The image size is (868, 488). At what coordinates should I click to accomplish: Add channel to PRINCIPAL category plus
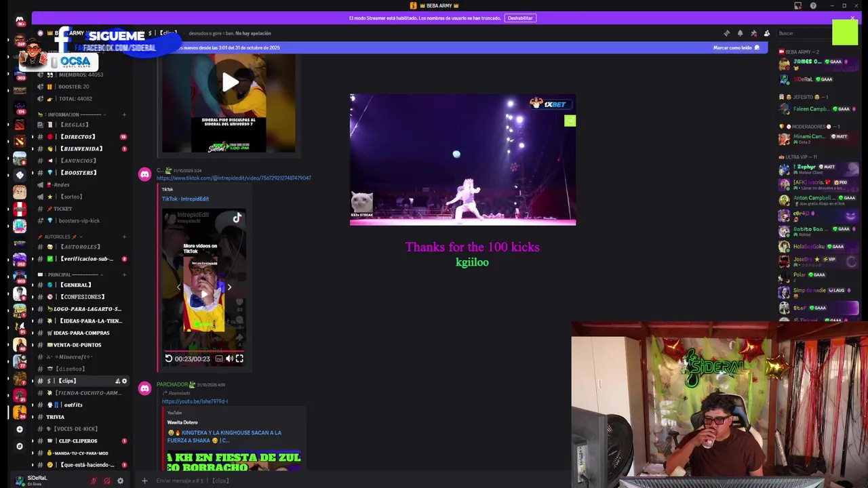click(x=124, y=274)
